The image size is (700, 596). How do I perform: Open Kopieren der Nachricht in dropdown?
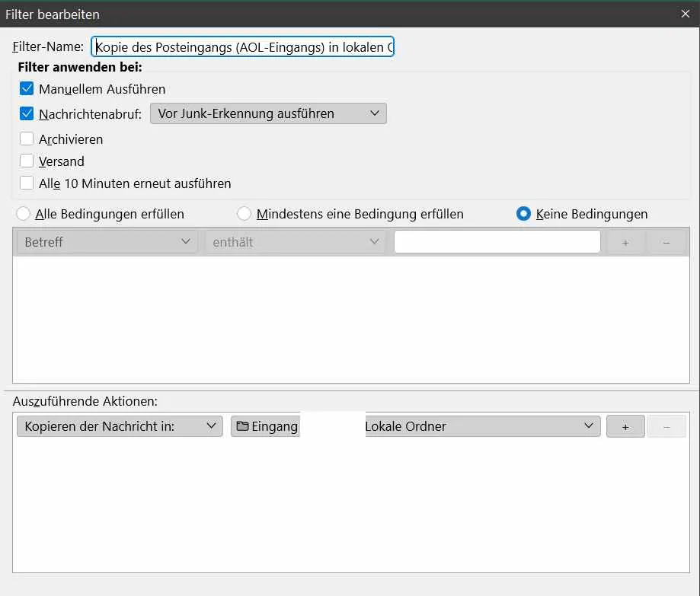coord(120,426)
